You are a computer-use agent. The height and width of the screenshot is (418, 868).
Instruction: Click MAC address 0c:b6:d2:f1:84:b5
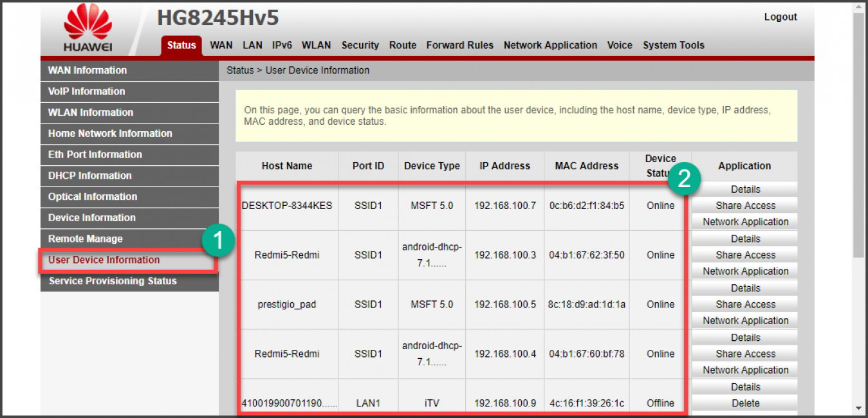point(586,206)
